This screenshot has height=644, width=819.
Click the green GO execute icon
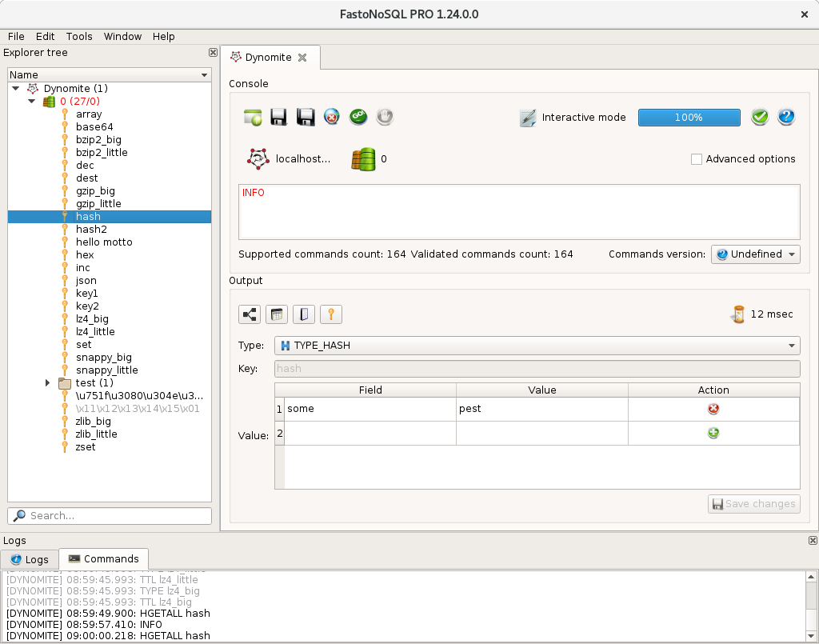[x=358, y=117]
